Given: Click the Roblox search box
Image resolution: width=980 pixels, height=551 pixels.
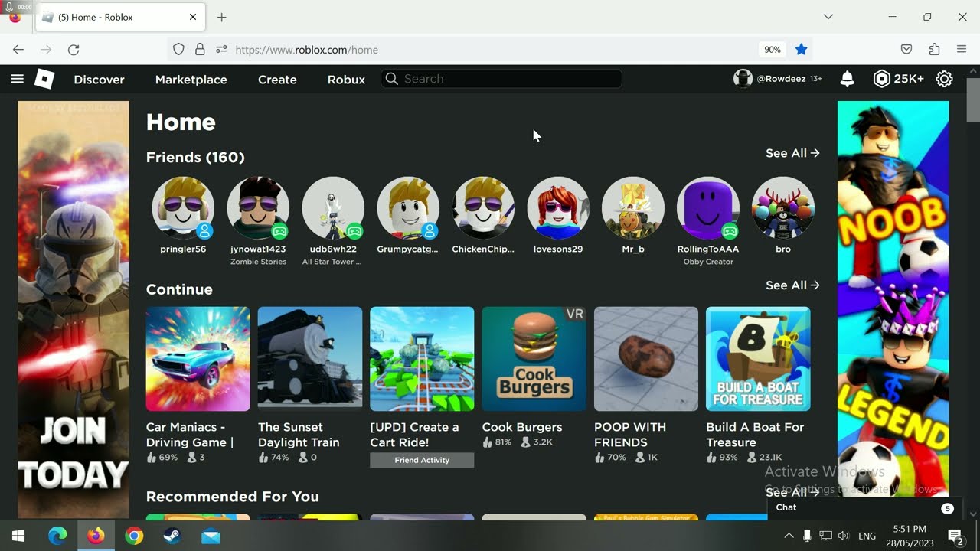Looking at the screenshot, I should click(501, 79).
